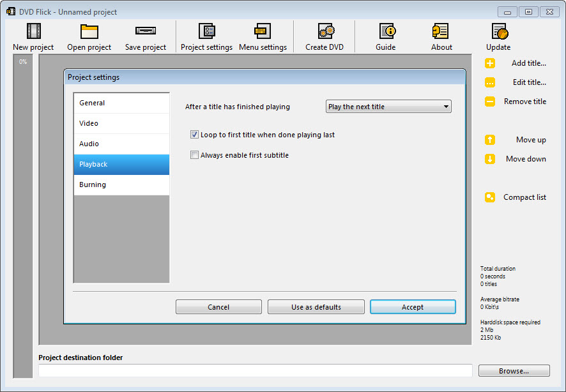Viewport: 566px width, 392px height.
Task: Open project via folder icon
Action: tap(89, 31)
